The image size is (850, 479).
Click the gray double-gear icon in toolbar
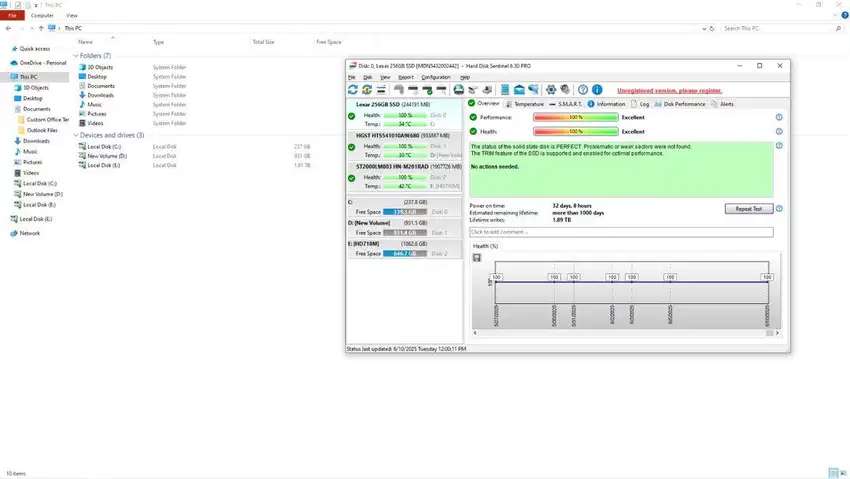coord(565,90)
